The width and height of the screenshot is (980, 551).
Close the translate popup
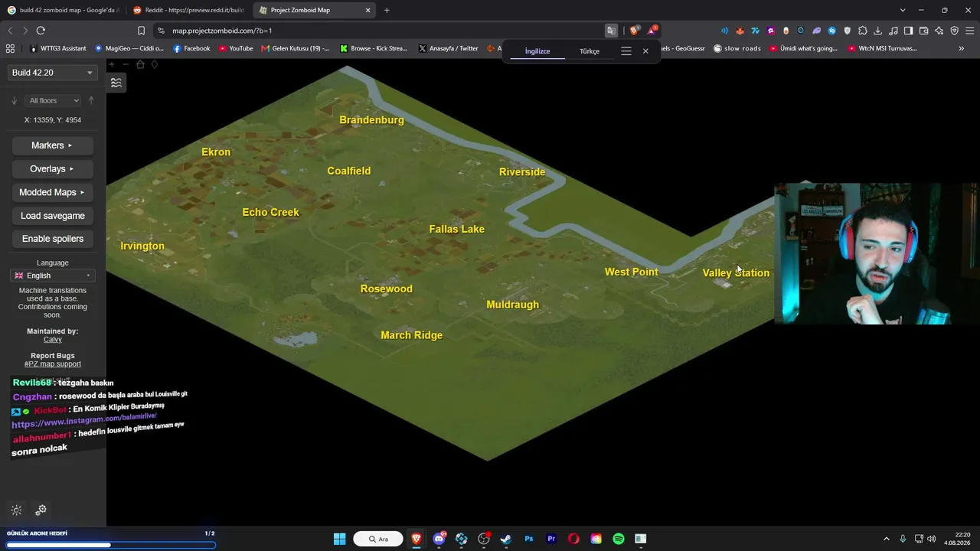coord(645,51)
